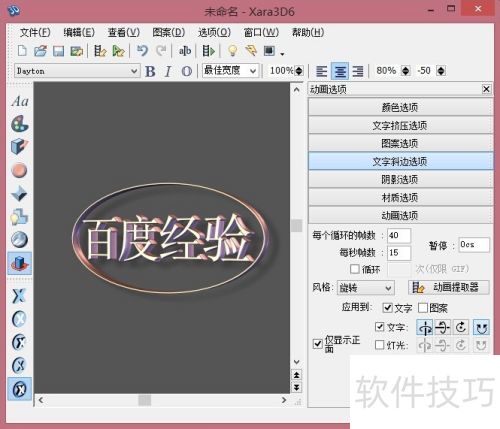This screenshot has height=429, width=500.
Task: Center-align the text
Action: 340,71
